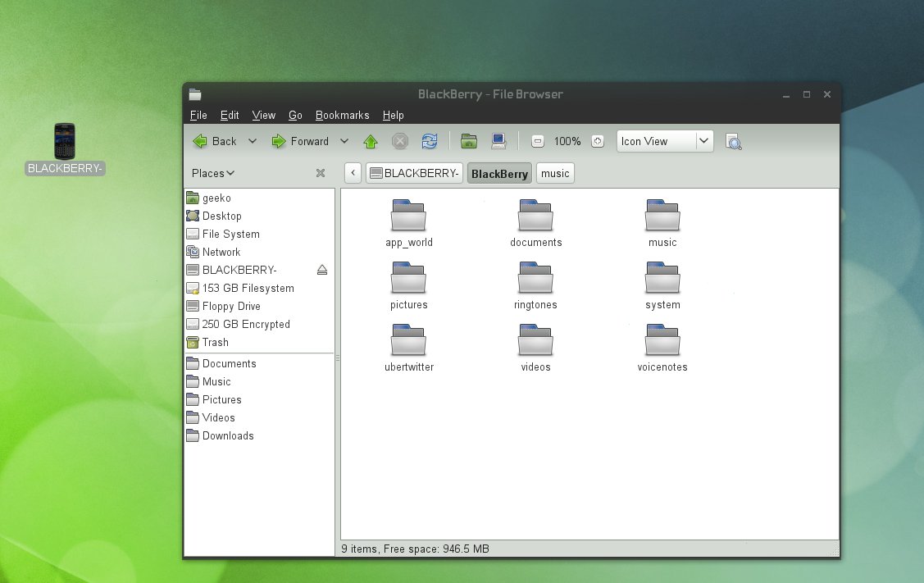
Task: Open the Forward history dropdown arrow
Action: [x=344, y=141]
